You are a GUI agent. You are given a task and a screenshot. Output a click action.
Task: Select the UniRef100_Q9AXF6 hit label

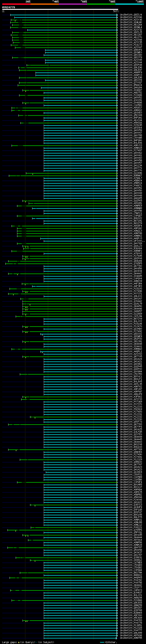[x=131, y=50]
